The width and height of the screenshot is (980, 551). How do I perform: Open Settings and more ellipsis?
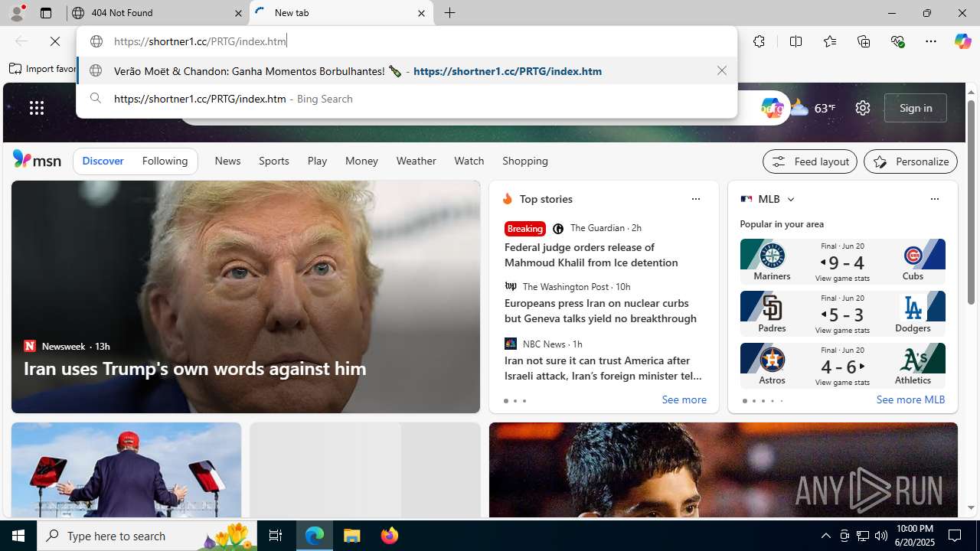[931, 41]
